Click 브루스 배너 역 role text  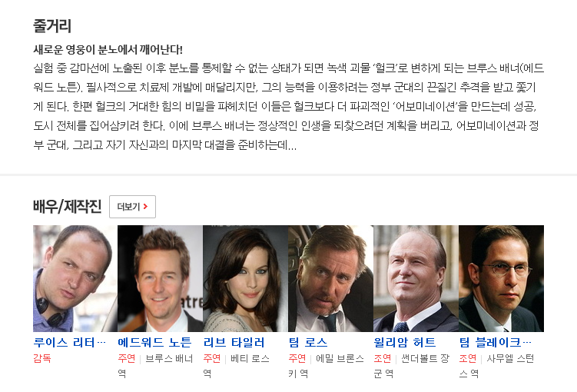pos(155,366)
